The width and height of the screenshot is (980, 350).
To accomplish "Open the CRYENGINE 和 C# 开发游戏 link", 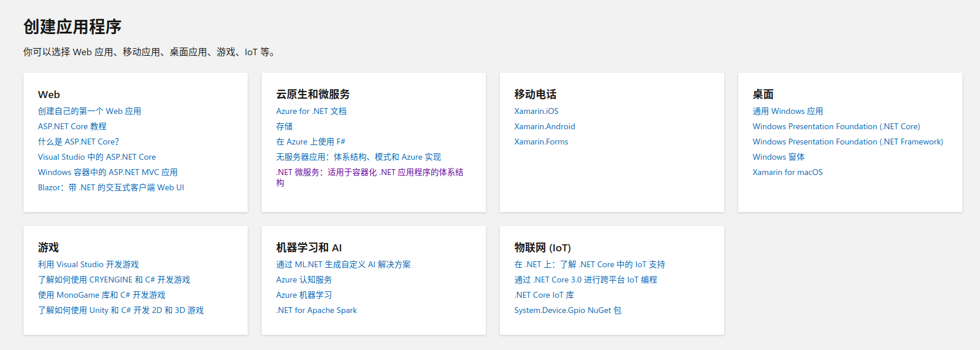I will tap(114, 280).
